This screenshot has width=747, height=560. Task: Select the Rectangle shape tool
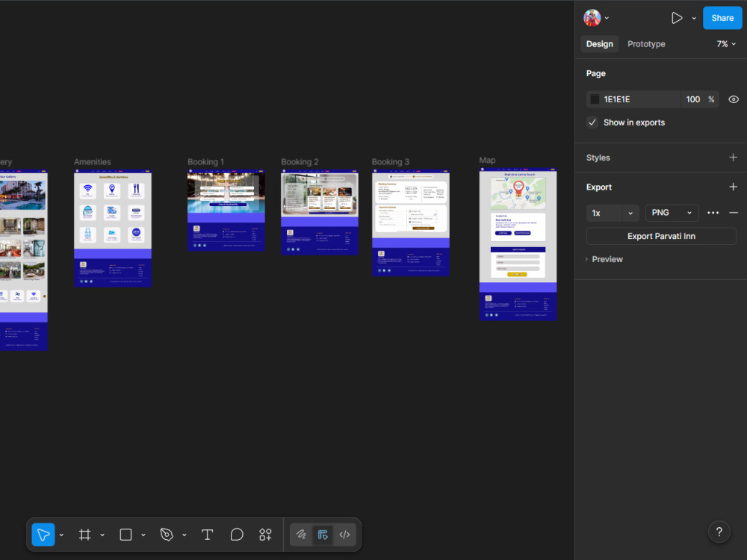pyautogui.click(x=125, y=535)
